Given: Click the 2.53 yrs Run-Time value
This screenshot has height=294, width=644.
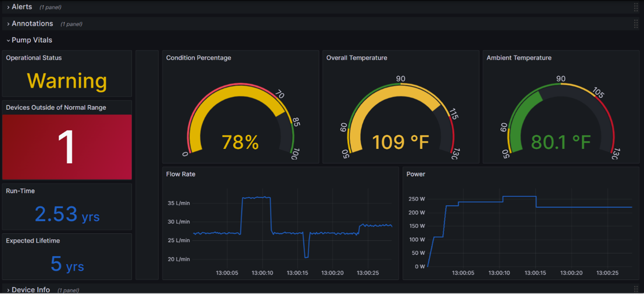Looking at the screenshot, I should point(67,214).
